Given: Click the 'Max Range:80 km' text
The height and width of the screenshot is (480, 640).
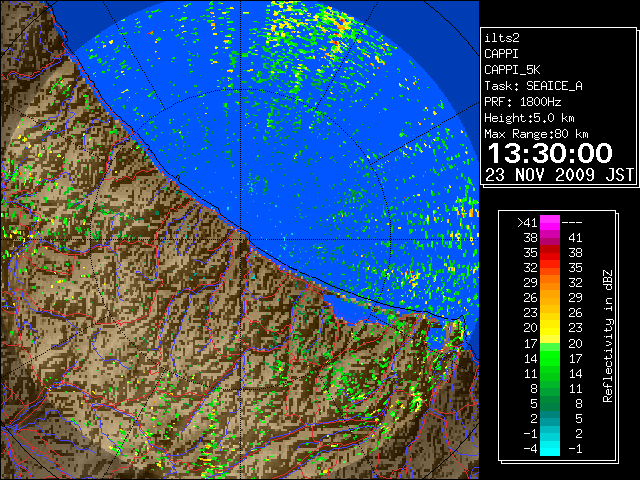Looking at the screenshot, I should 536,134.
